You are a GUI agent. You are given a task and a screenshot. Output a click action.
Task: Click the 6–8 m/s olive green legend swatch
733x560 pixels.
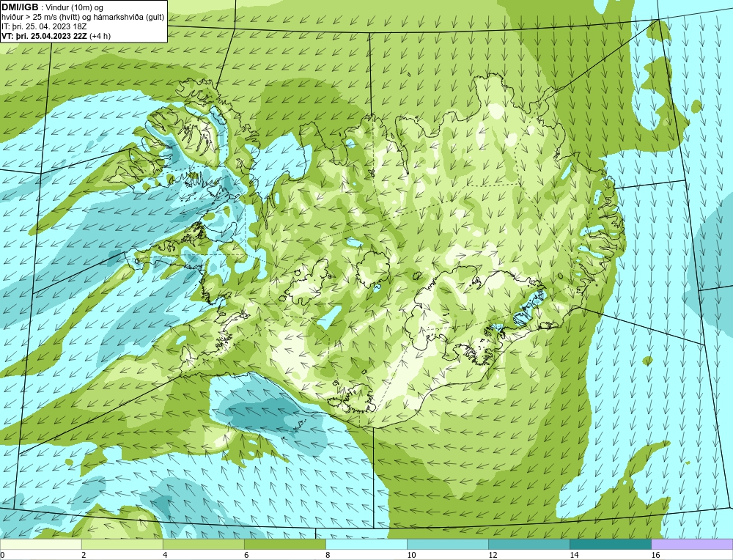[x=284, y=544]
